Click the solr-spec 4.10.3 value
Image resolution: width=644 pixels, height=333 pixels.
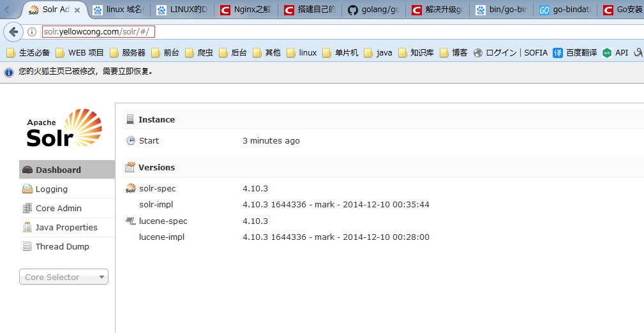255,188
